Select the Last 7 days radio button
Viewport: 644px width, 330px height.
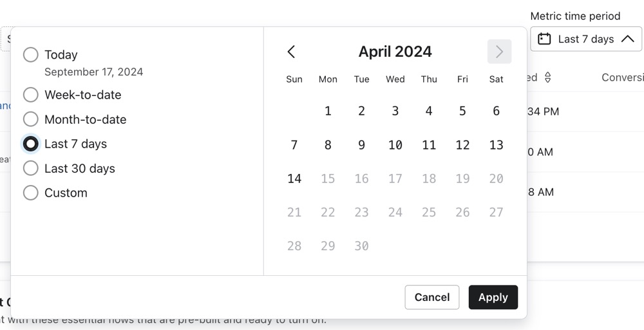pos(31,144)
